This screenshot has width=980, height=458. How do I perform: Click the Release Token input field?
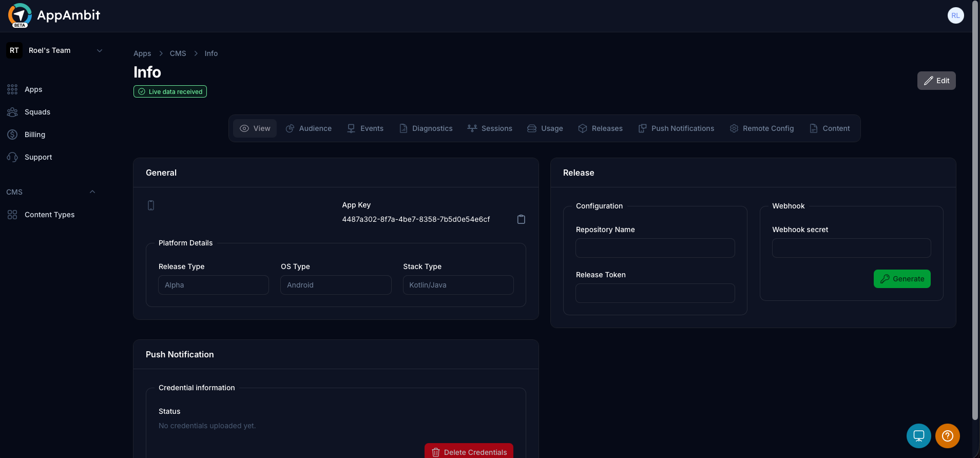(655, 293)
